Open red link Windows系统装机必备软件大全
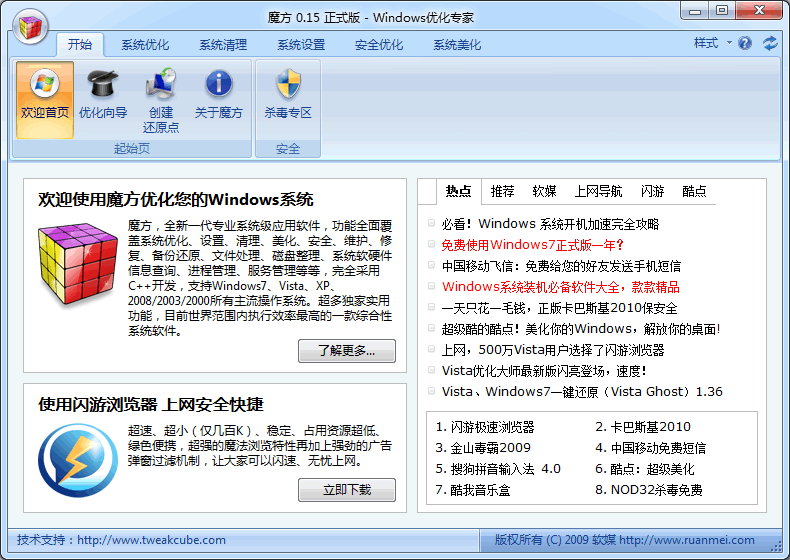This screenshot has width=790, height=560. tap(561, 287)
